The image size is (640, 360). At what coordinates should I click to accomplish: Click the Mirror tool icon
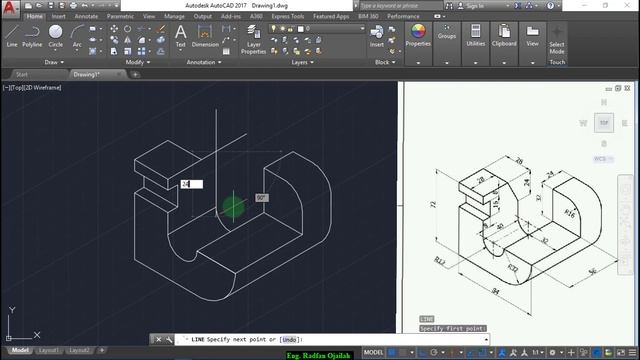[128, 40]
